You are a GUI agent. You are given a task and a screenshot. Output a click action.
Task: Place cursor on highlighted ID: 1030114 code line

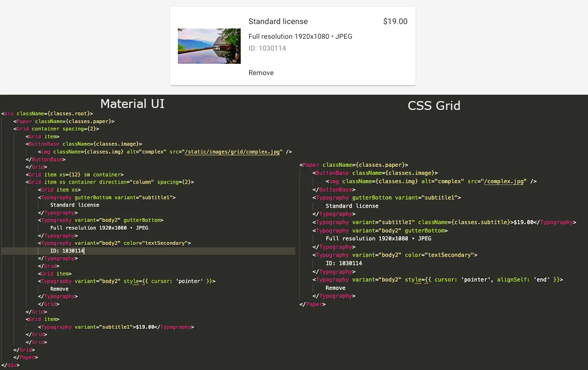click(148, 251)
